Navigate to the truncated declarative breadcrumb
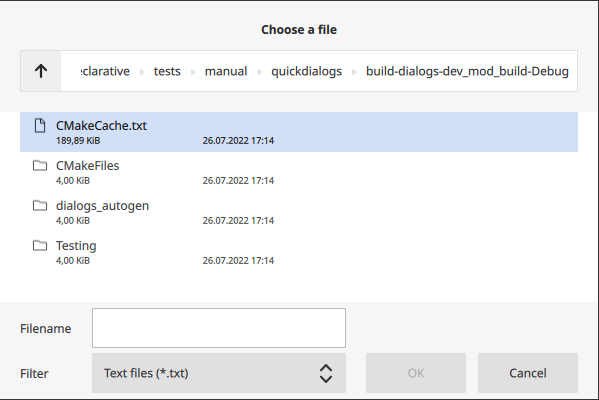 pyautogui.click(x=105, y=71)
